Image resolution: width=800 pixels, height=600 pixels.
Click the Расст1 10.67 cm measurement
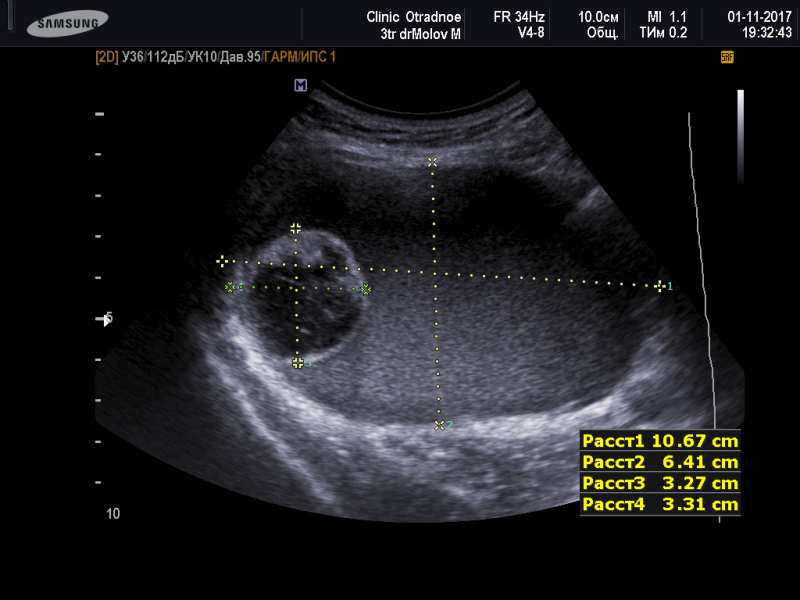coord(660,441)
